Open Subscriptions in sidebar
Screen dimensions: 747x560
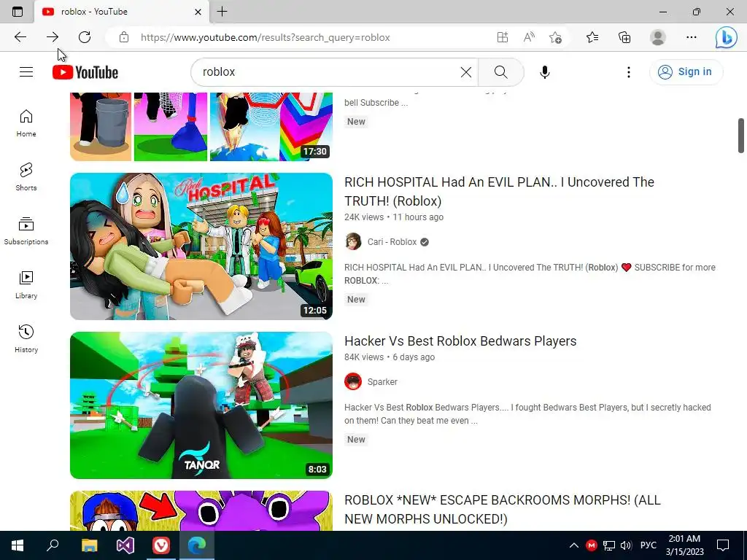(x=26, y=231)
